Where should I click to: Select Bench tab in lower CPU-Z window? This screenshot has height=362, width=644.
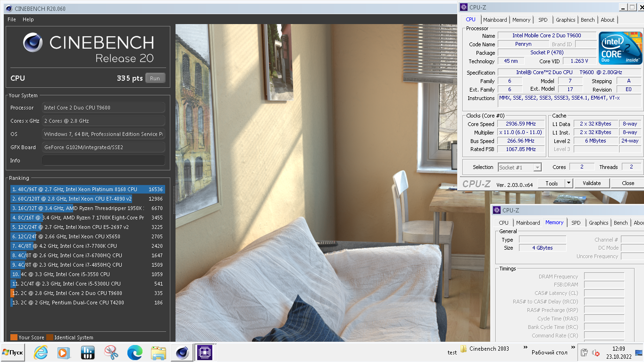click(621, 223)
